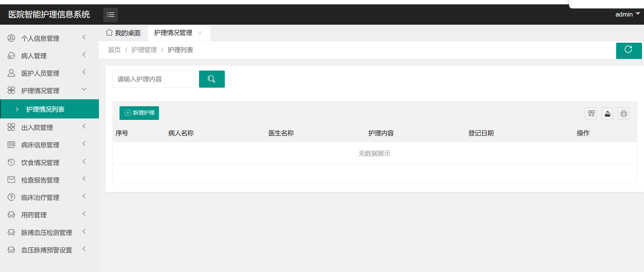Open the column display settings icon
The image size is (644, 272).
[591, 113]
